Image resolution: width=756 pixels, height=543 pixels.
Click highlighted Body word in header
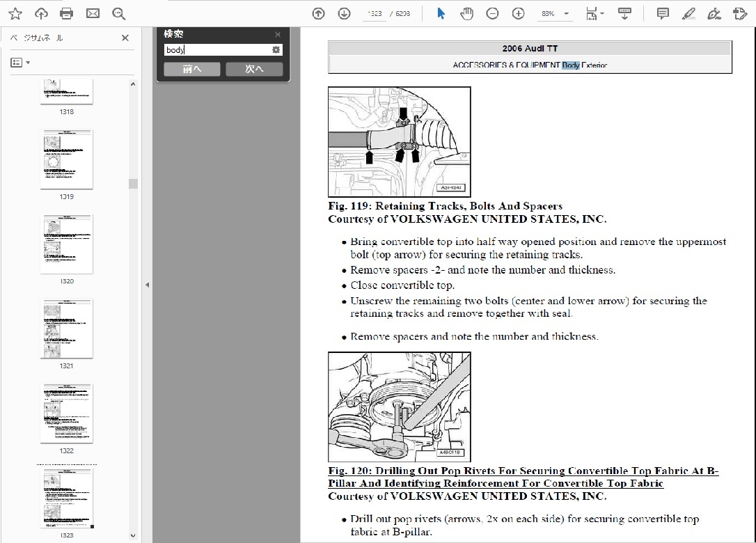[x=571, y=65]
